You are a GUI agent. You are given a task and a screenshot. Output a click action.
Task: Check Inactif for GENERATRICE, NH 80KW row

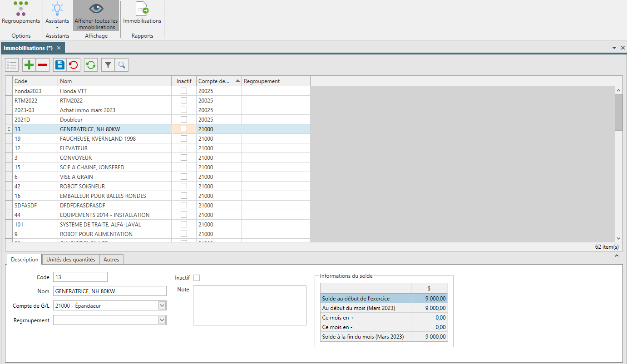(x=184, y=129)
